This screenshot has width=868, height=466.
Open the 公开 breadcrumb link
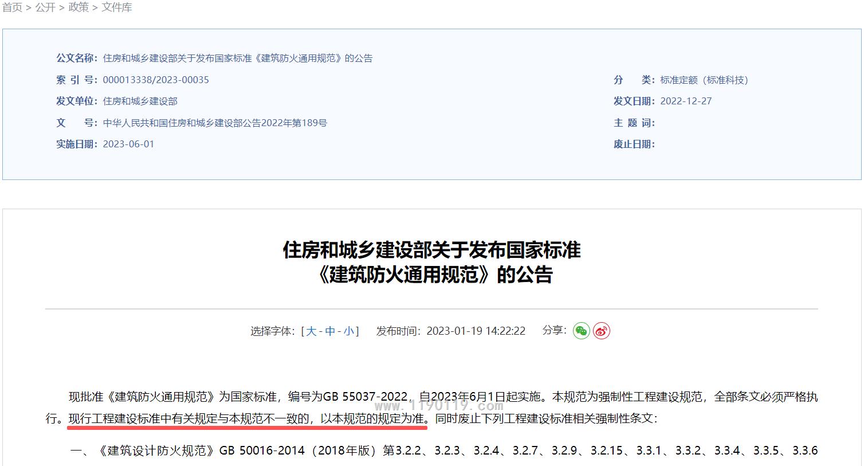45,7
